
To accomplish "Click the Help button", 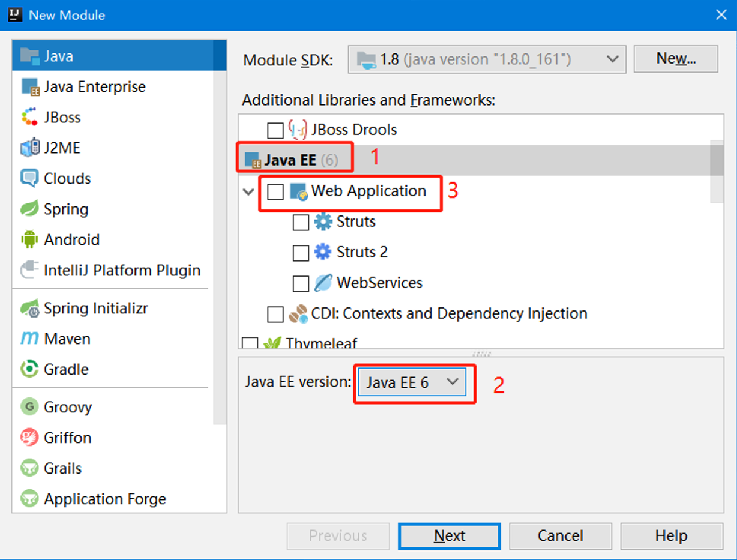I will click(x=672, y=536).
